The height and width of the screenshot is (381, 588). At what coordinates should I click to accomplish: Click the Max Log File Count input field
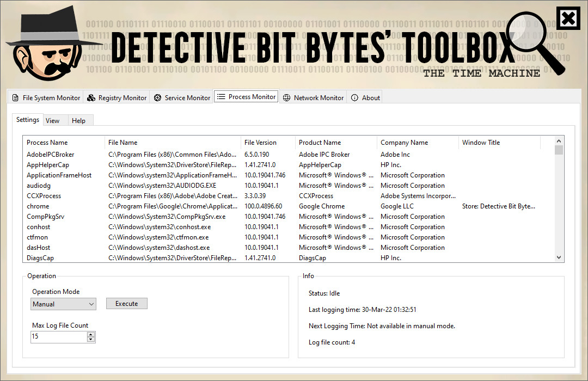coord(58,337)
